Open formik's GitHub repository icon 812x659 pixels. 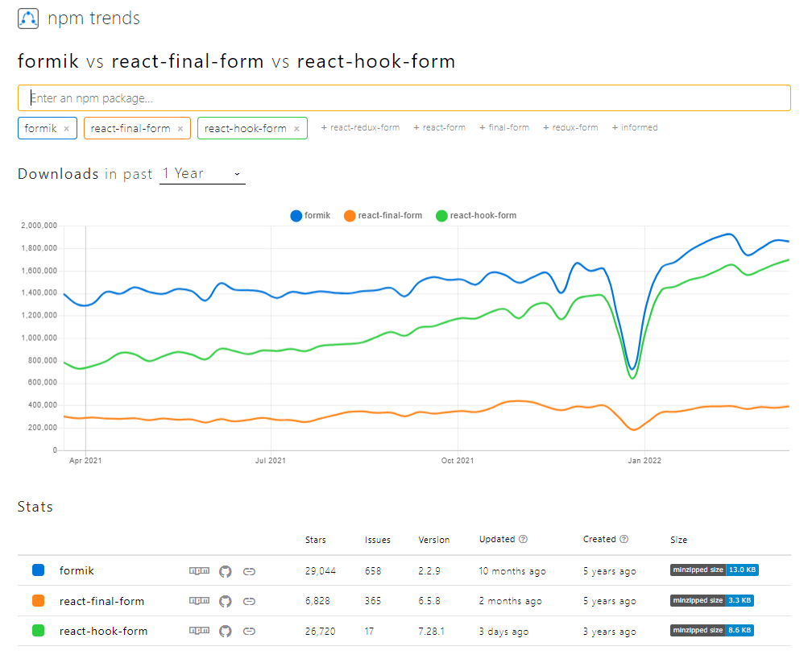(225, 570)
